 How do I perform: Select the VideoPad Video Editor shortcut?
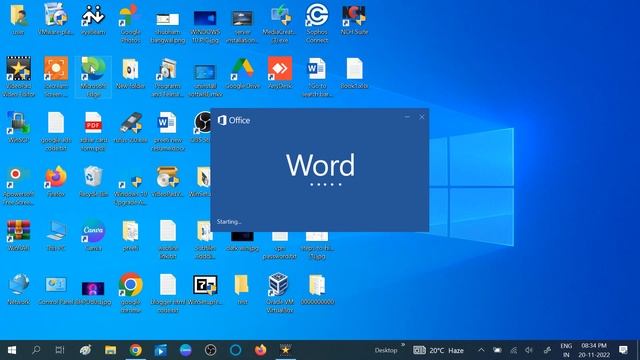coord(19,76)
